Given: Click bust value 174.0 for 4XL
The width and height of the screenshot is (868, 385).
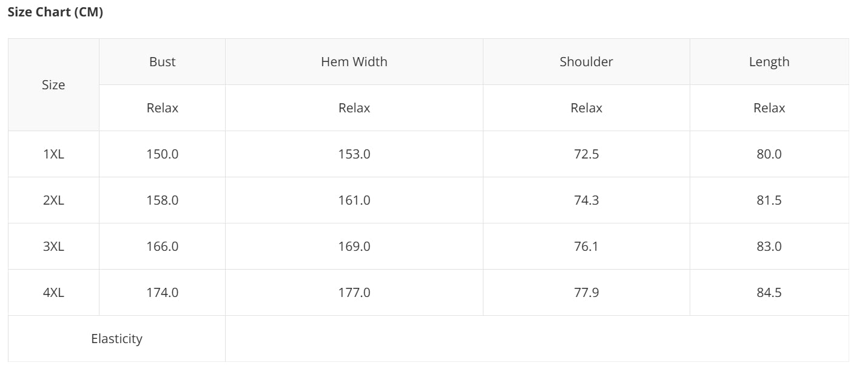Looking at the screenshot, I should click(162, 293).
